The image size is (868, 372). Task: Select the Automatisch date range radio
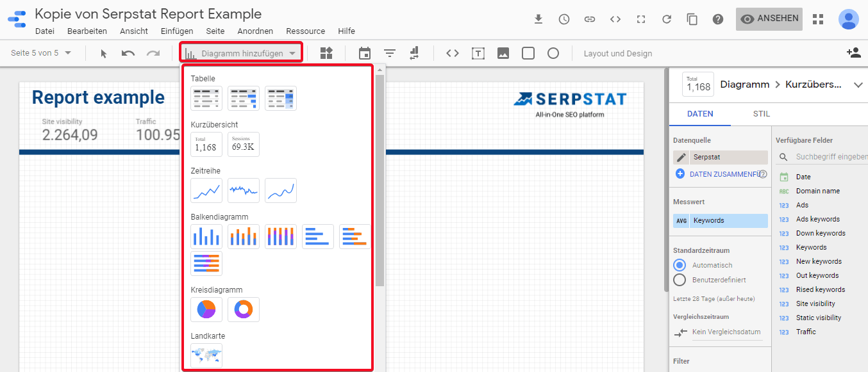(680, 265)
